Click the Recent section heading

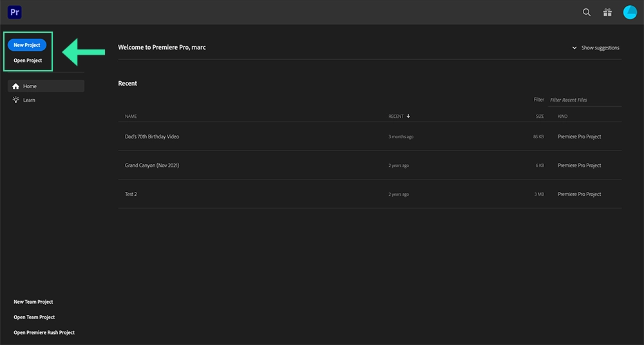pos(128,84)
